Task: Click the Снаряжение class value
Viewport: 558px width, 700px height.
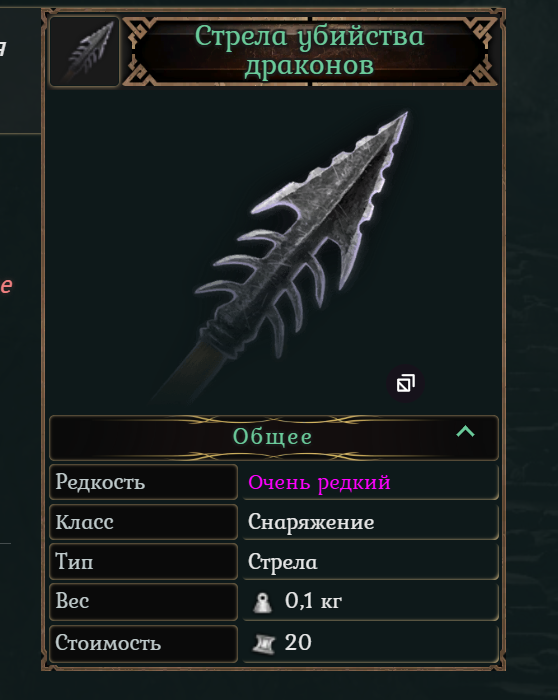Action: (311, 522)
